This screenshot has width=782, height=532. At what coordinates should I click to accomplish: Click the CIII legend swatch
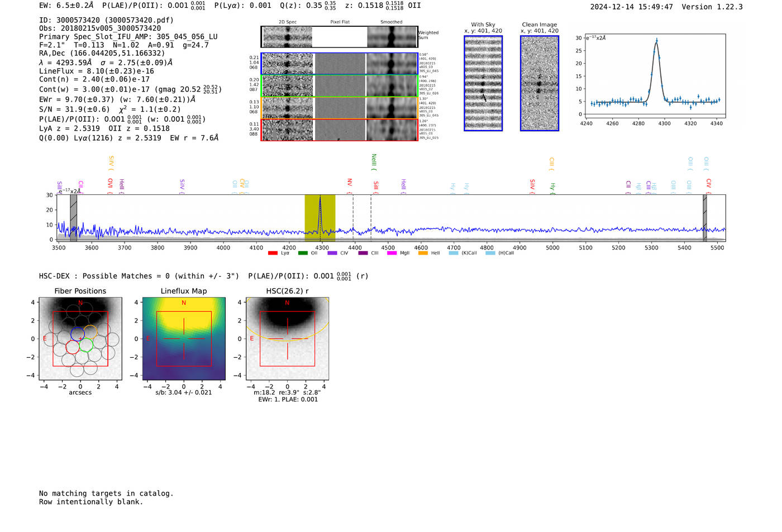363,253
